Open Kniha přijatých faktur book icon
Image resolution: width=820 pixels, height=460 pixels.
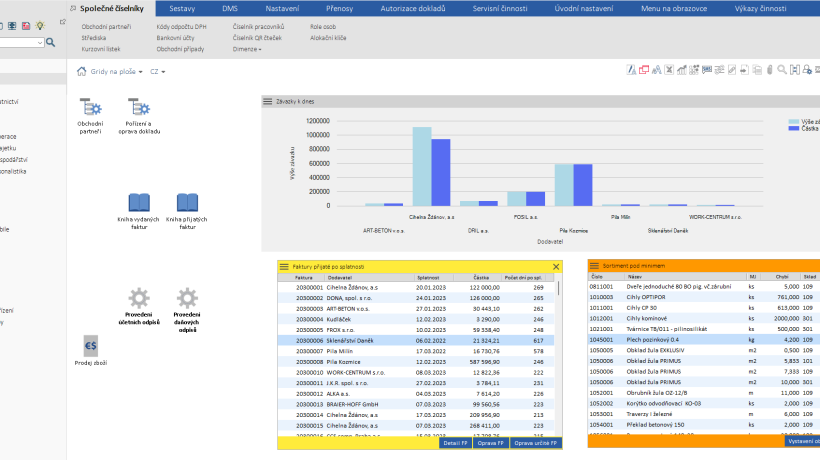click(186, 203)
